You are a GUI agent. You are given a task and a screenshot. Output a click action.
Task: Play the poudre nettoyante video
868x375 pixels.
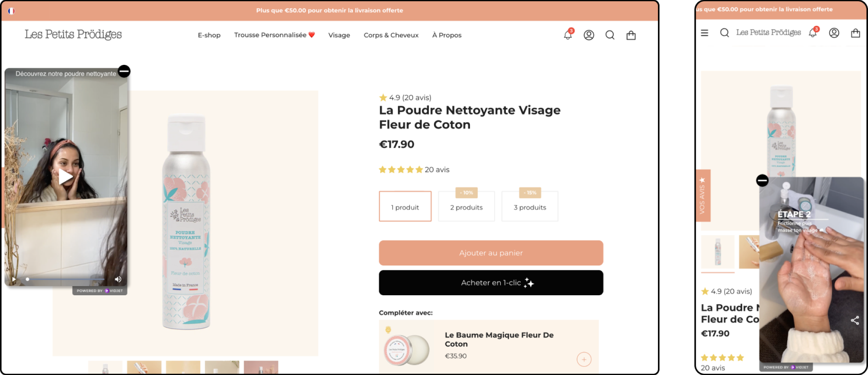click(x=66, y=177)
